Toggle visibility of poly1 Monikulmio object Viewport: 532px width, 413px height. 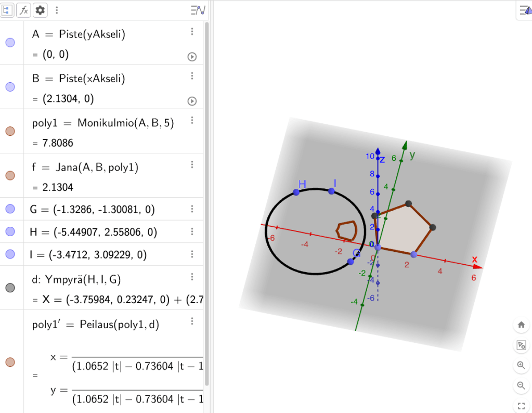[x=10, y=132]
